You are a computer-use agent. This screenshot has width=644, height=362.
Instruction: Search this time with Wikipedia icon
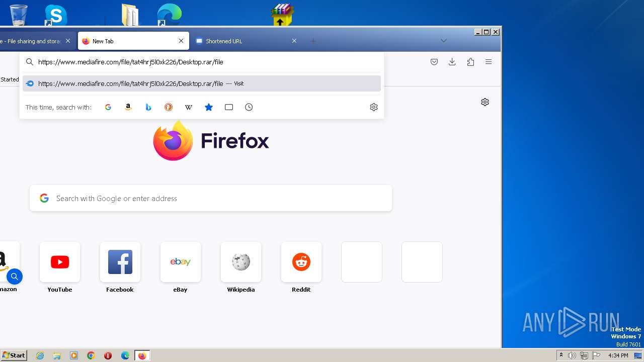point(189,107)
